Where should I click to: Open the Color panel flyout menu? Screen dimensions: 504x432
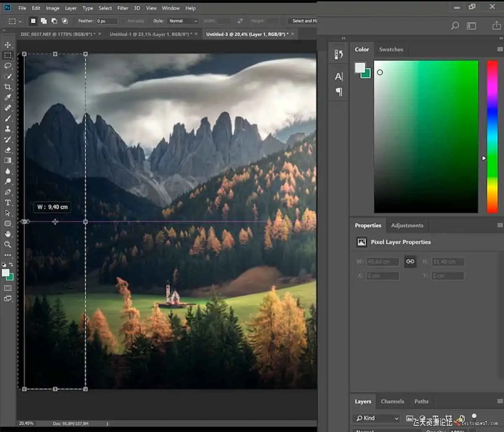(500, 50)
